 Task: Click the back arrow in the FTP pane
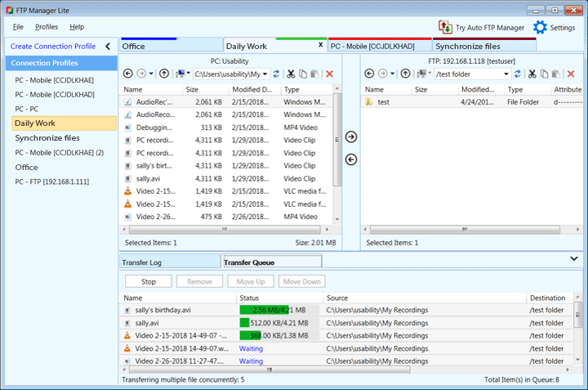coord(370,74)
